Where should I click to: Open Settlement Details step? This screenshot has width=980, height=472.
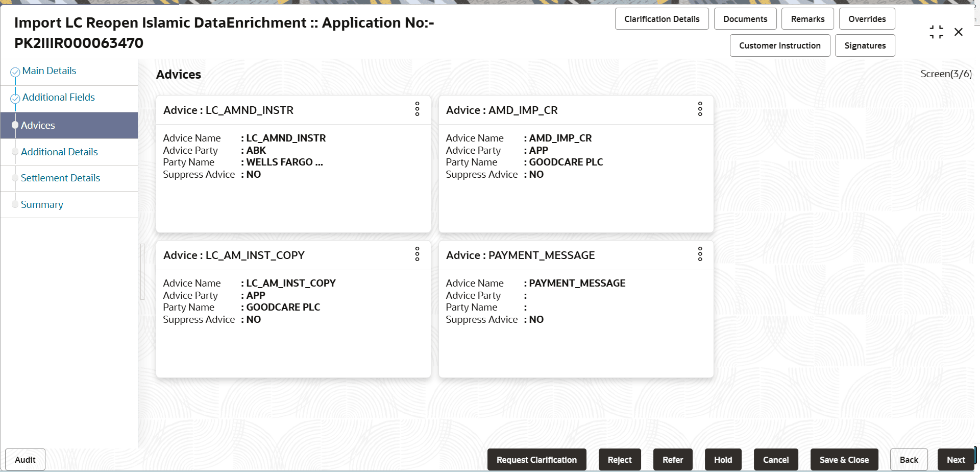point(60,178)
